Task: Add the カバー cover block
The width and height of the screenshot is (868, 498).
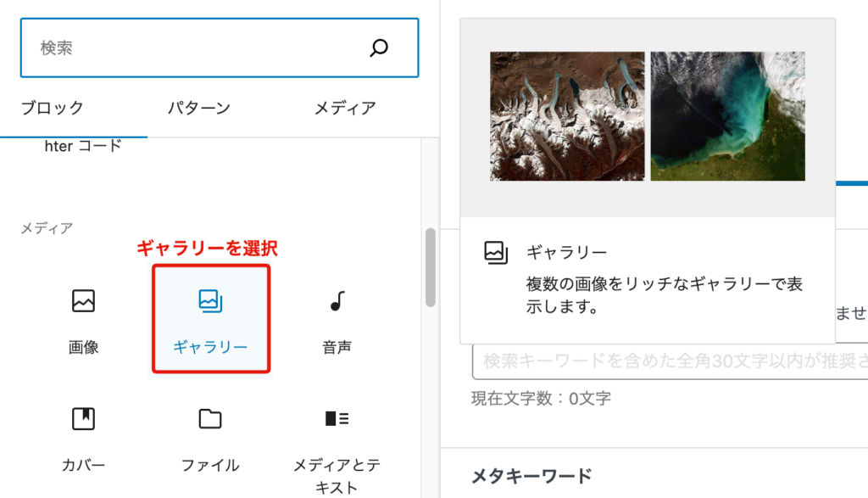Action: (84, 440)
